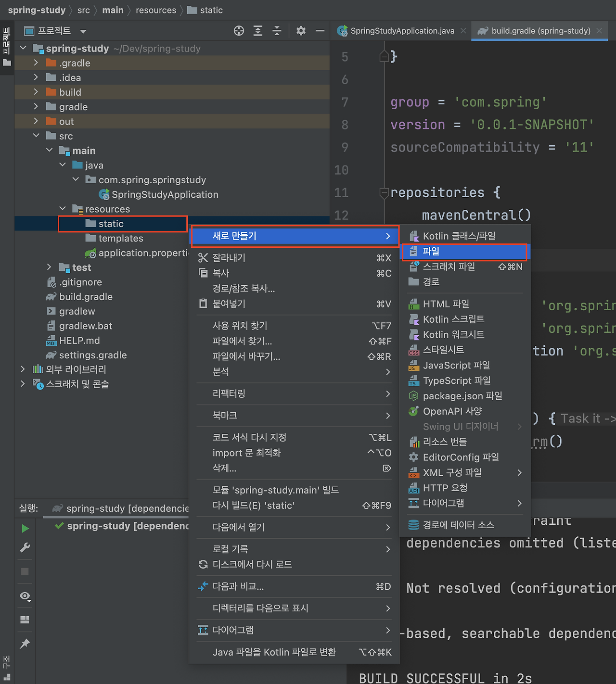Collapse the src folder in the project tree

[36, 136]
